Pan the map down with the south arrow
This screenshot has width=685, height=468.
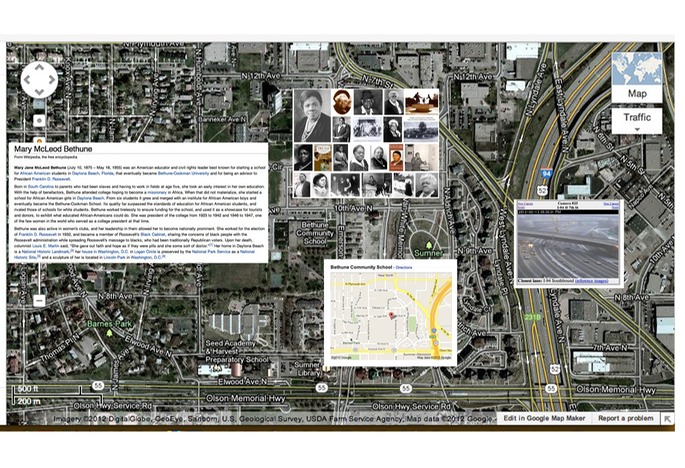[x=39, y=92]
